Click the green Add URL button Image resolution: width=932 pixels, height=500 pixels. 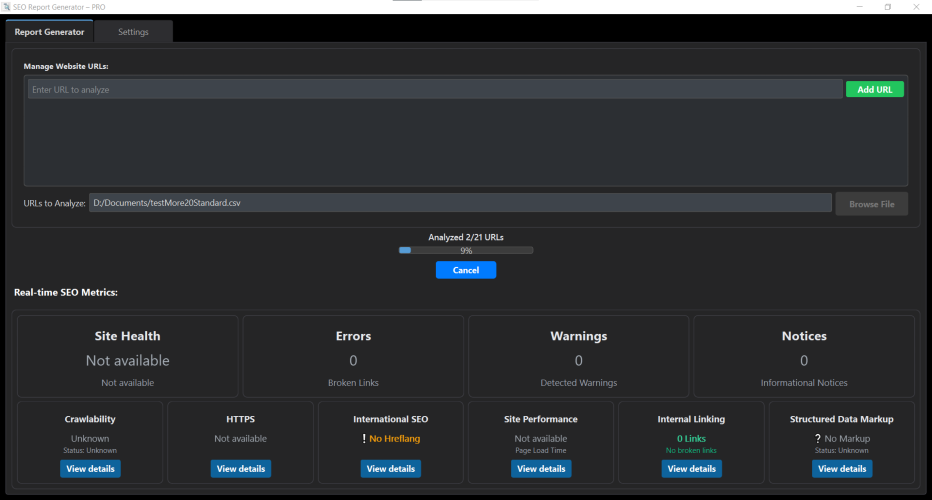point(874,89)
